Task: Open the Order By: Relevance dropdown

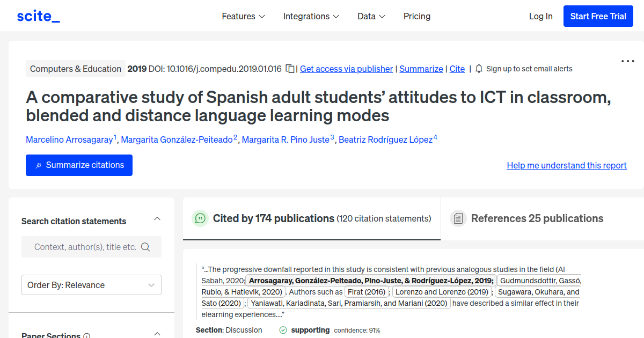Action: [x=91, y=285]
